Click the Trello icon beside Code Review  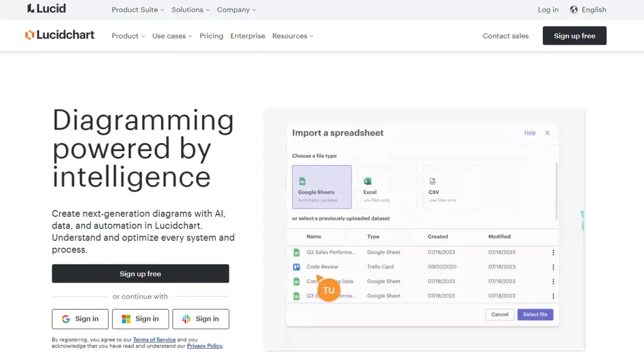point(297,267)
